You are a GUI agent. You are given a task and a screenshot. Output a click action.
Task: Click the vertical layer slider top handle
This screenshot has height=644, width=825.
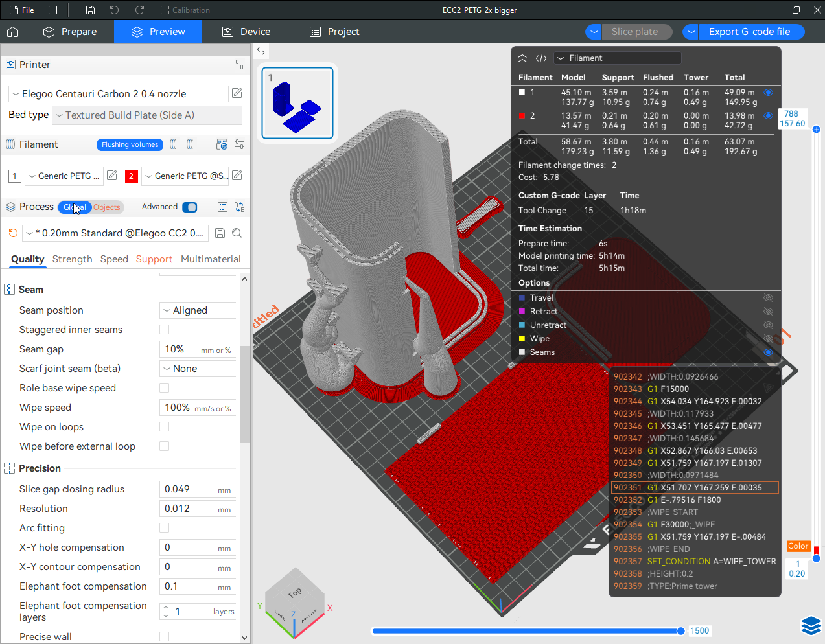(x=816, y=130)
